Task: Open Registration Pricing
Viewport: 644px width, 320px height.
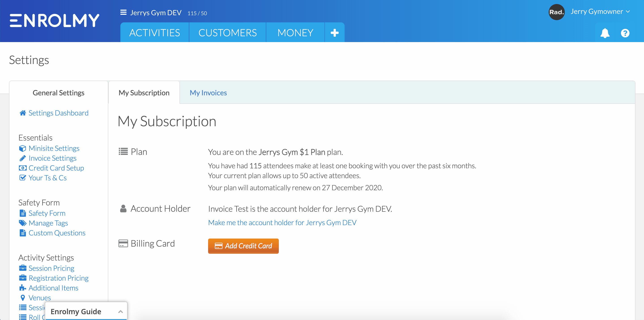Action: click(x=58, y=278)
